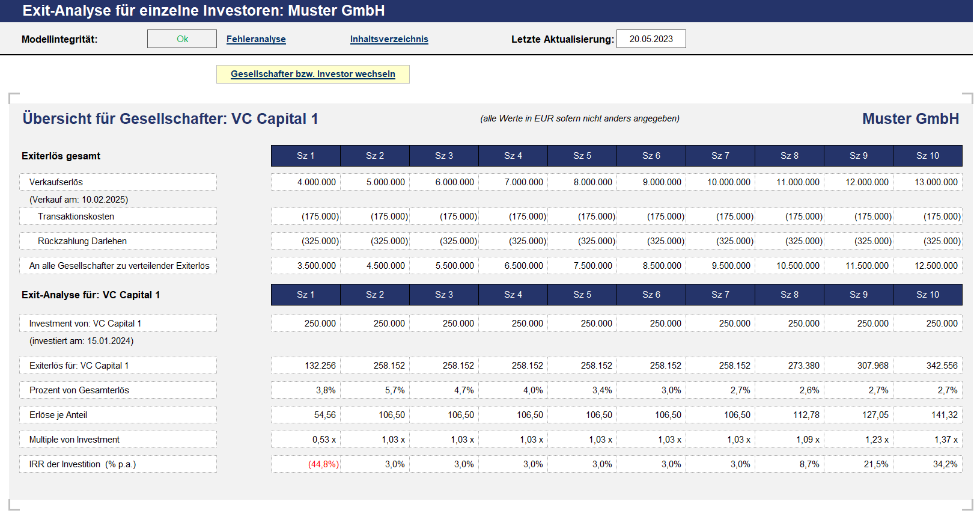Select the Sz 10 header in Exiterlös gesamt

point(928,156)
